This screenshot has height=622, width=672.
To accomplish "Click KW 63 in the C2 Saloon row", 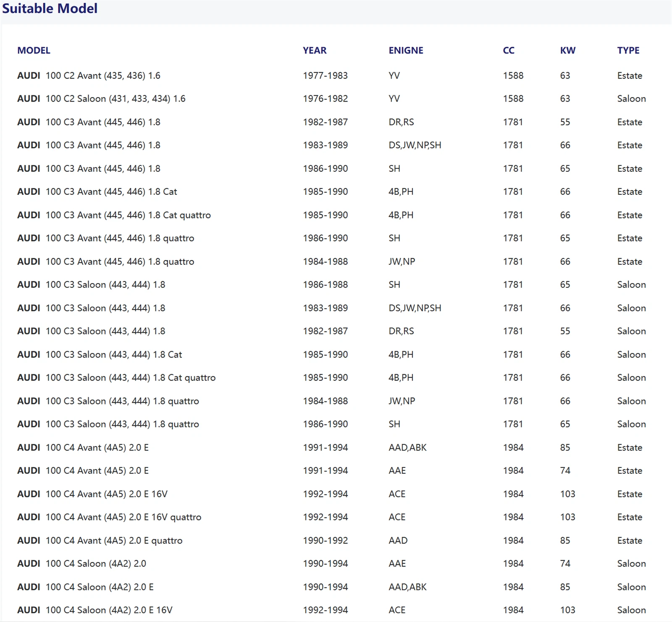I will click(565, 99).
